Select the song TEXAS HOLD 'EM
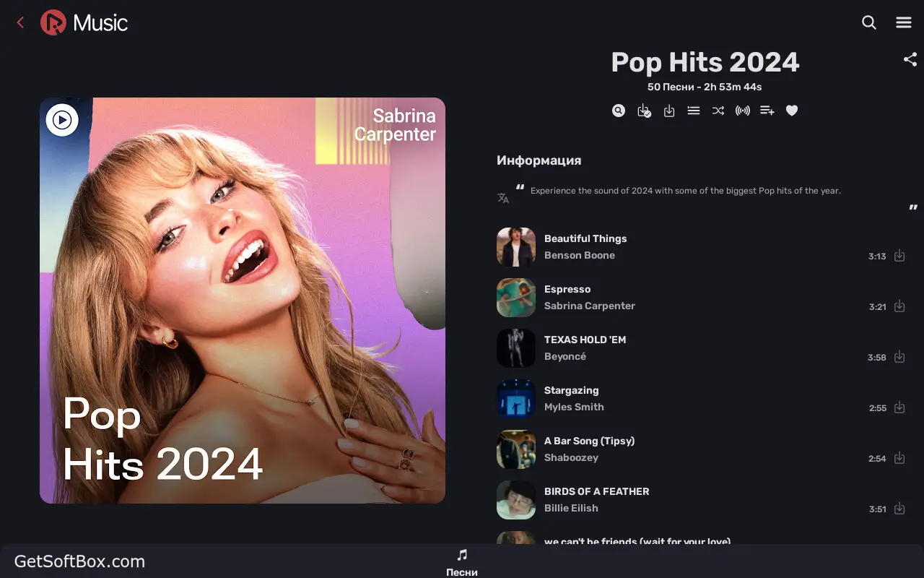This screenshot has width=924, height=578. coord(585,340)
